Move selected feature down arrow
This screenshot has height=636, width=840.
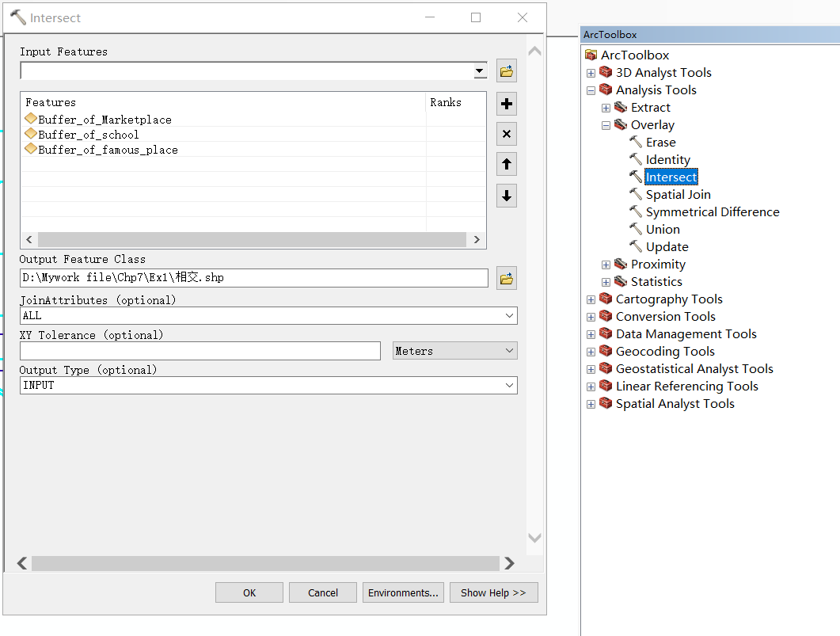point(506,196)
